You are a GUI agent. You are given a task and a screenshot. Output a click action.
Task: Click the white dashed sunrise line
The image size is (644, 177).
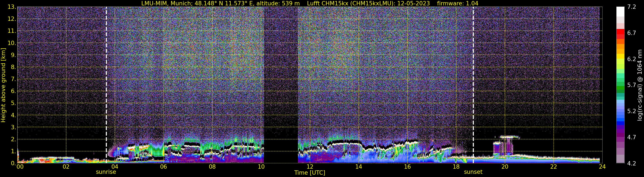pos(106,85)
